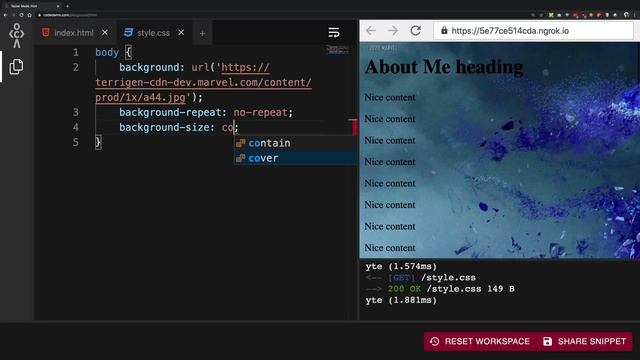Image resolution: width=640 pixels, height=360 pixels.
Task: Click the 'body' selector on line 1
Action: click(x=107, y=53)
